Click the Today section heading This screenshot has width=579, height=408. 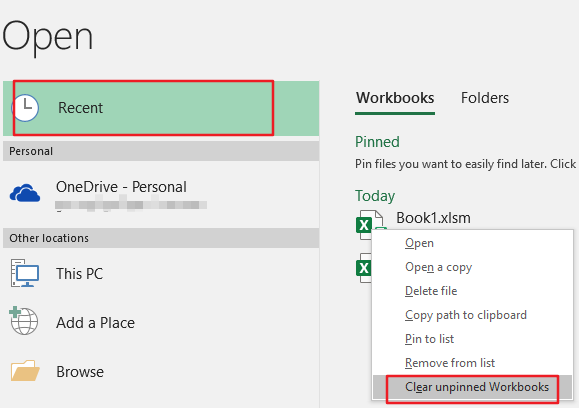pos(375,196)
